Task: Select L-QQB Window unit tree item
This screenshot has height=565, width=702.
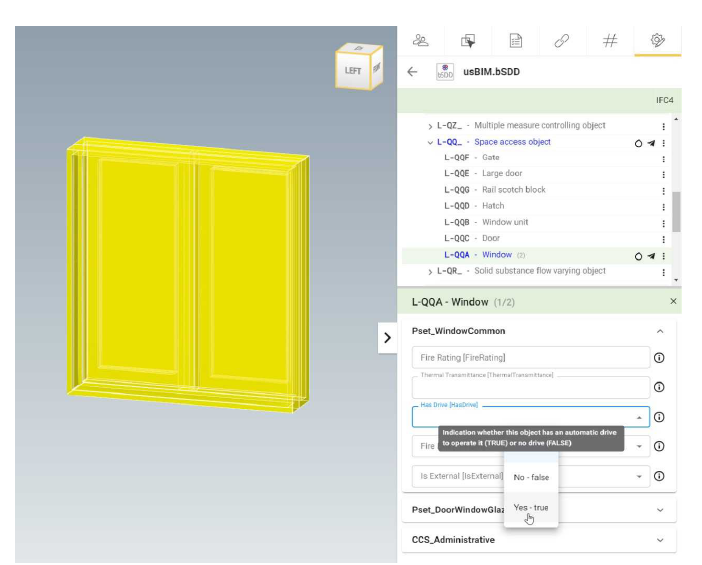Action: tap(486, 222)
